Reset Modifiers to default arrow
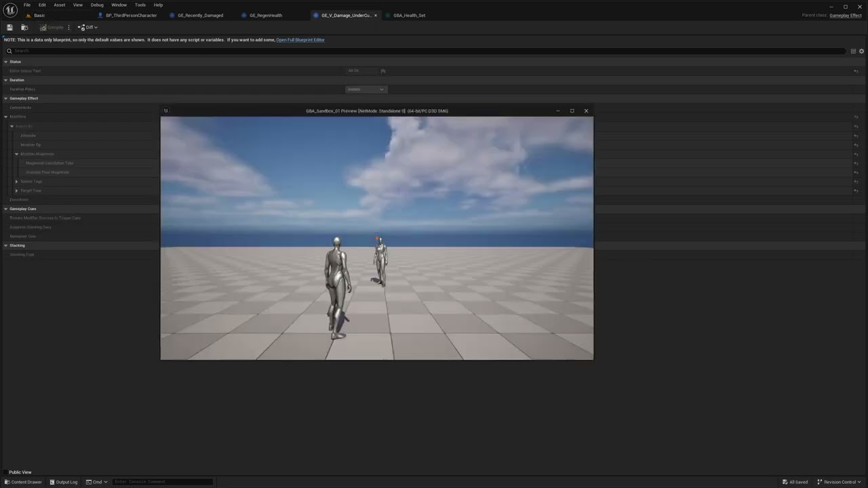The width and height of the screenshot is (868, 488). pos(856,117)
